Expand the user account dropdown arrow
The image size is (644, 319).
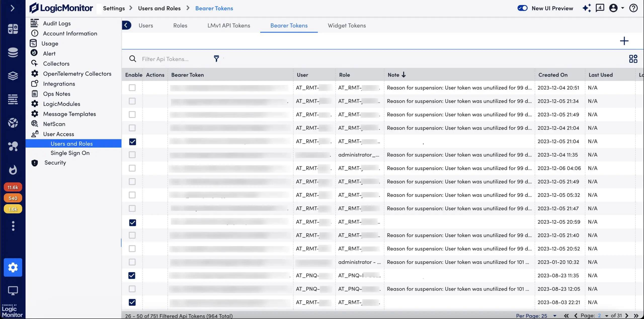(623, 8)
